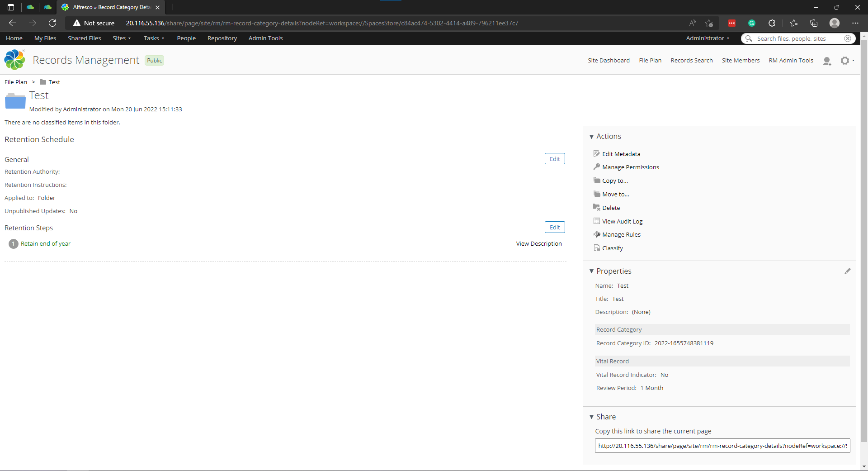Open the browser profile avatar
Image resolution: width=868 pixels, height=471 pixels.
pyautogui.click(x=835, y=23)
